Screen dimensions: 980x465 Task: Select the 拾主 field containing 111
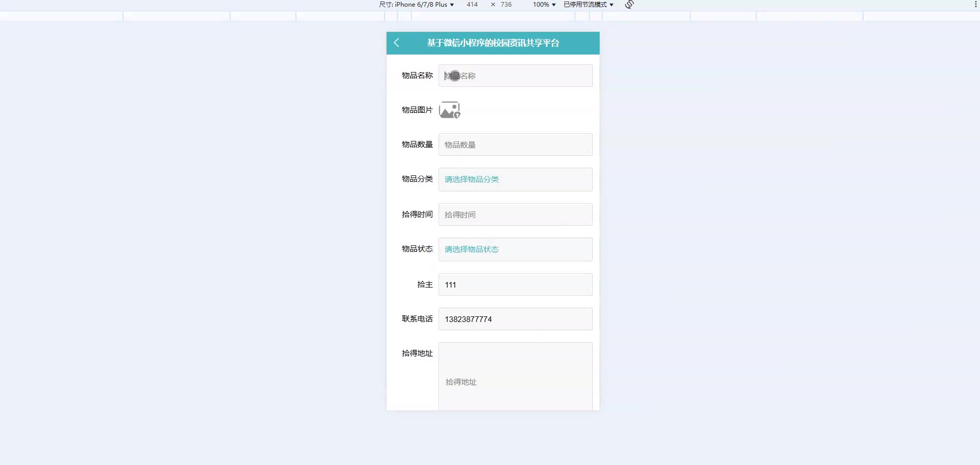pos(515,284)
